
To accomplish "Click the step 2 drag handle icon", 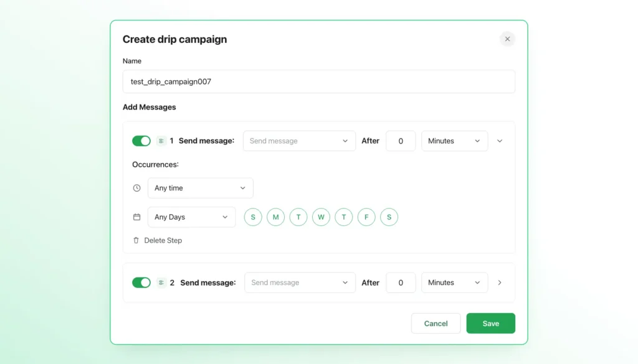I will click(x=161, y=282).
